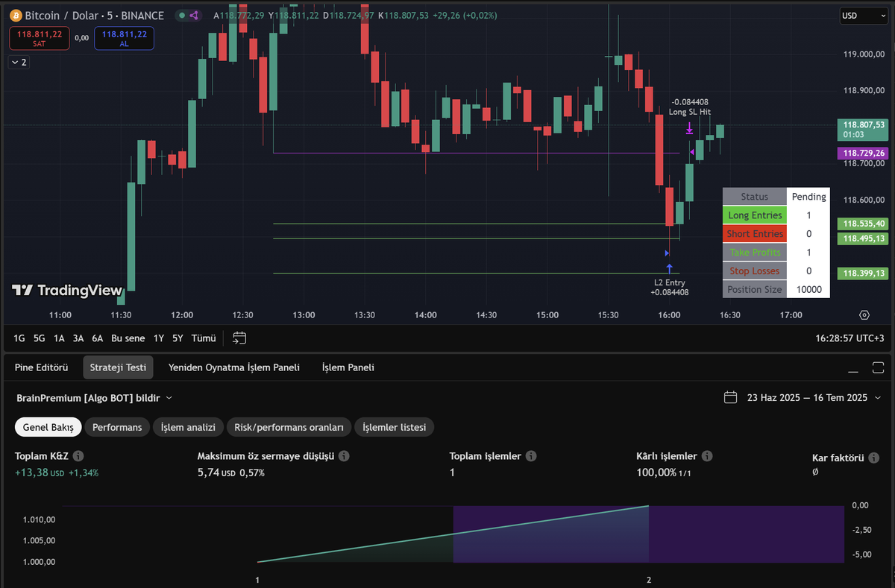Open the 16:28:57 UTC+3 timezone menu

pos(850,338)
